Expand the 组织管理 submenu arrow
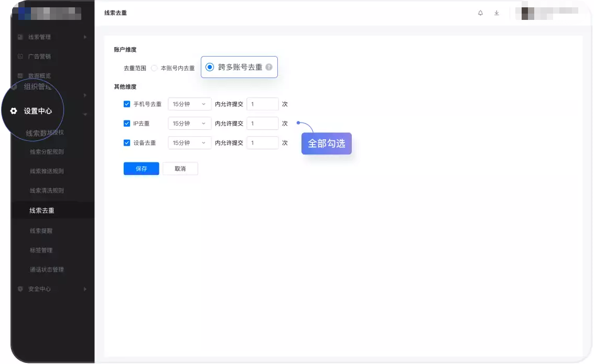The height and width of the screenshot is (364, 594). 85,95
